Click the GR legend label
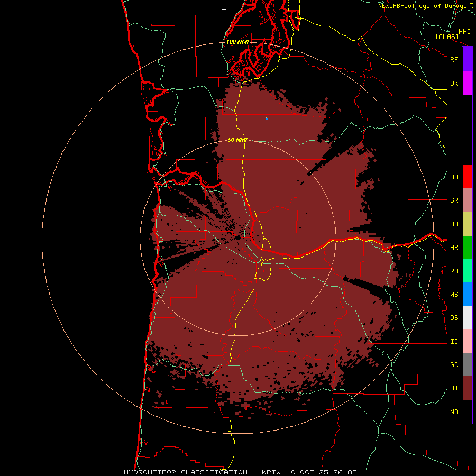 454,200
